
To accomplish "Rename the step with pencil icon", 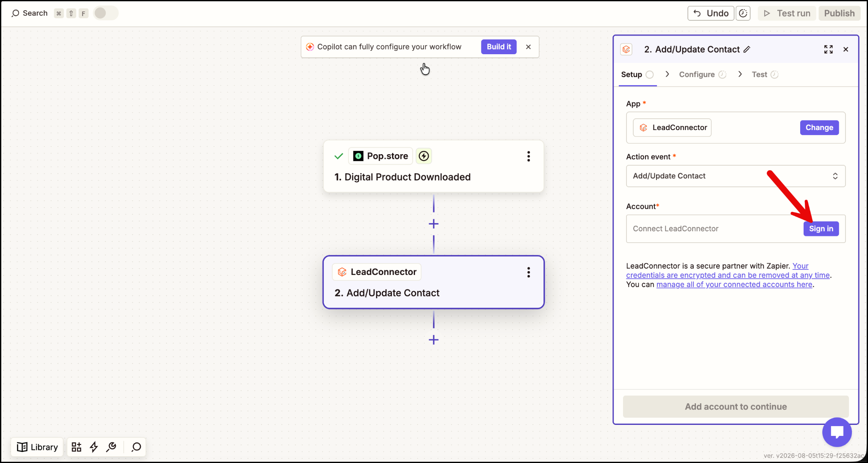I will click(747, 50).
